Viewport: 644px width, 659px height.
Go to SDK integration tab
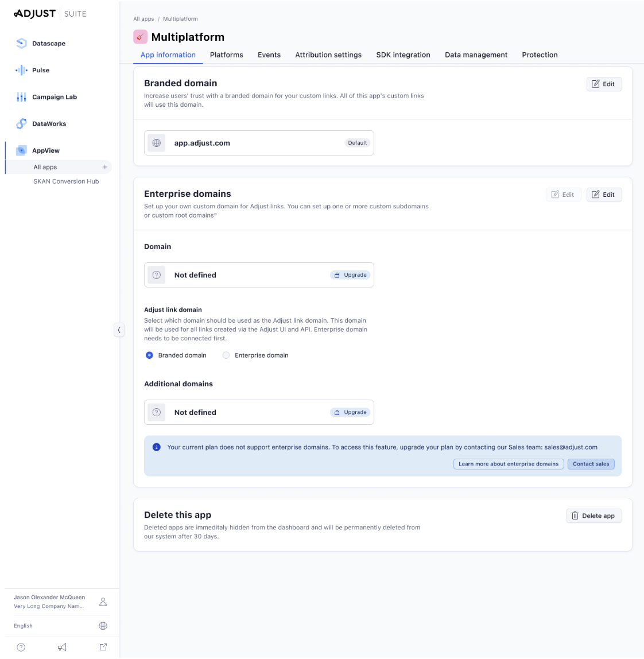(403, 55)
